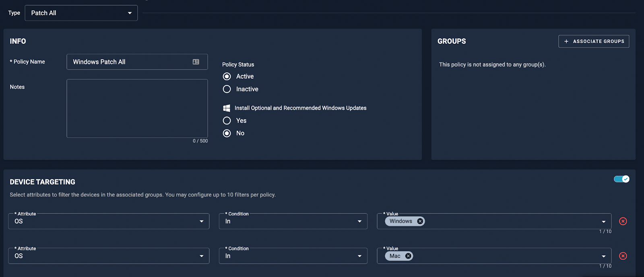Image resolution: width=644 pixels, height=277 pixels.
Task: Choose No for optional Windows updates
Action: click(227, 133)
